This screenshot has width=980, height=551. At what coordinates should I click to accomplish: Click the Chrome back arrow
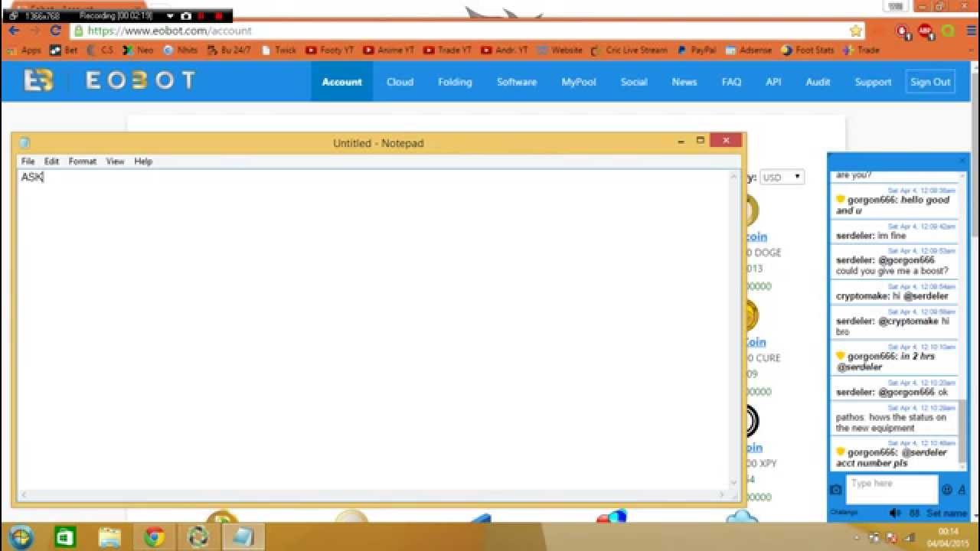(x=14, y=31)
